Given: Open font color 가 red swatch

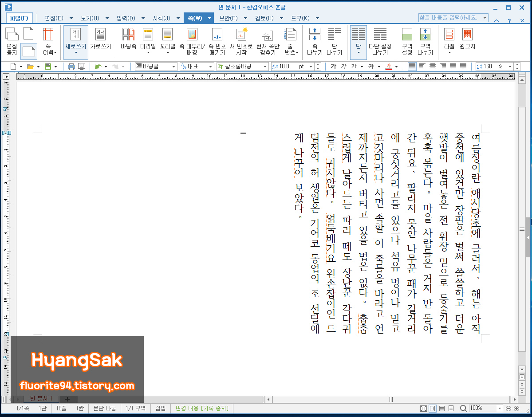Looking at the screenshot, I should (x=389, y=67).
